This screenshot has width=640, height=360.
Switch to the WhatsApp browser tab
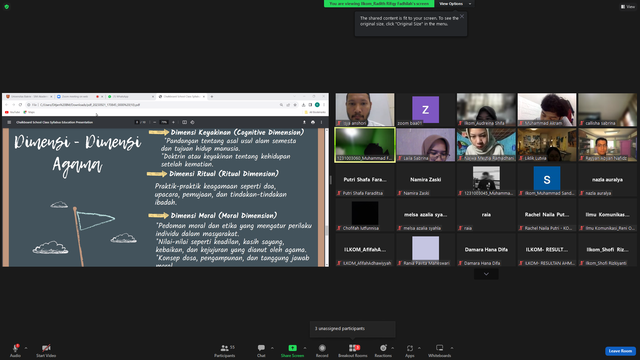pyautogui.click(x=130, y=97)
